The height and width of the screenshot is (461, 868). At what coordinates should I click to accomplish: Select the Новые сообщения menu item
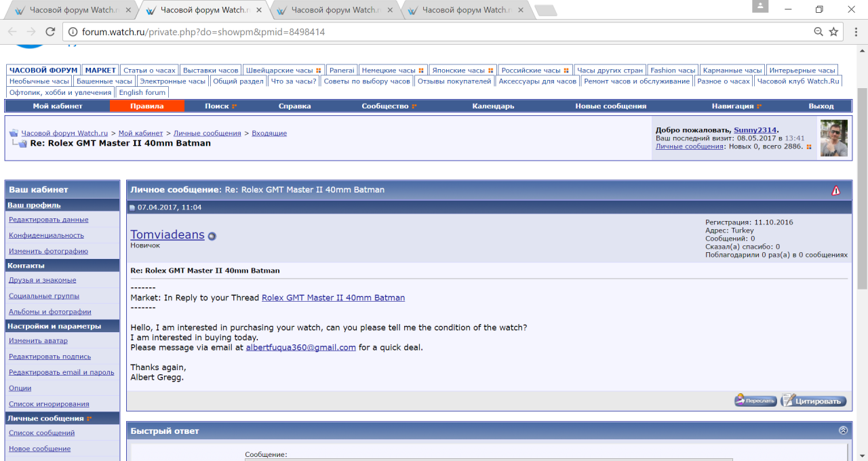click(x=610, y=106)
